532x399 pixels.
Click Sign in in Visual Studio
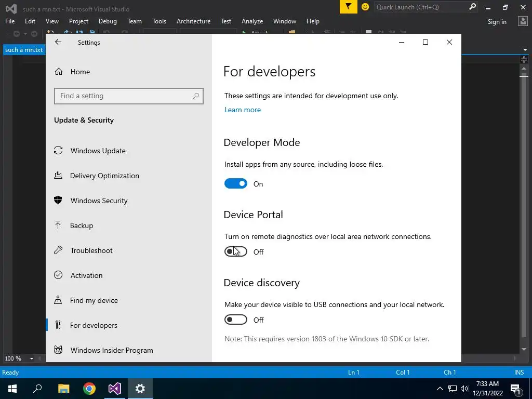point(497,22)
